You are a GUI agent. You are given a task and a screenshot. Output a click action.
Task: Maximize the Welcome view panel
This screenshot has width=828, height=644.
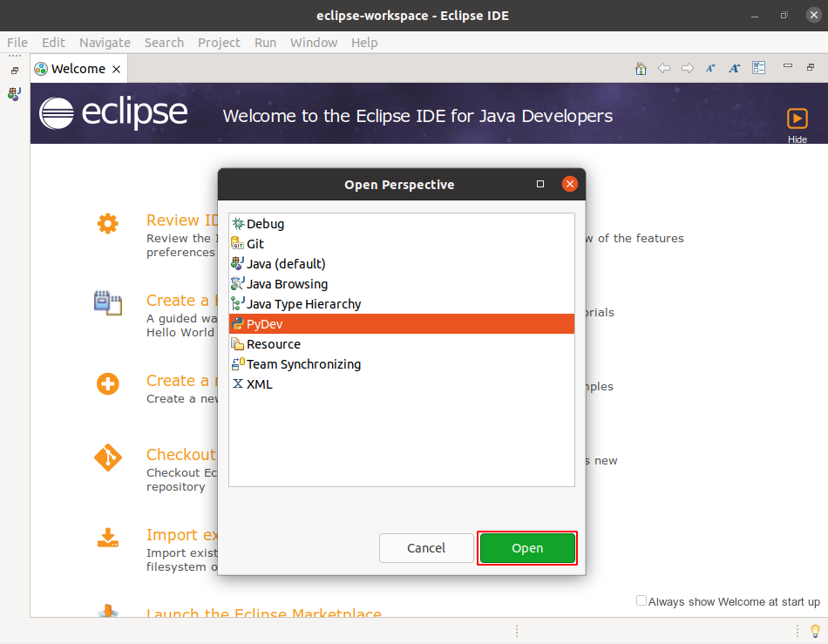(811, 67)
